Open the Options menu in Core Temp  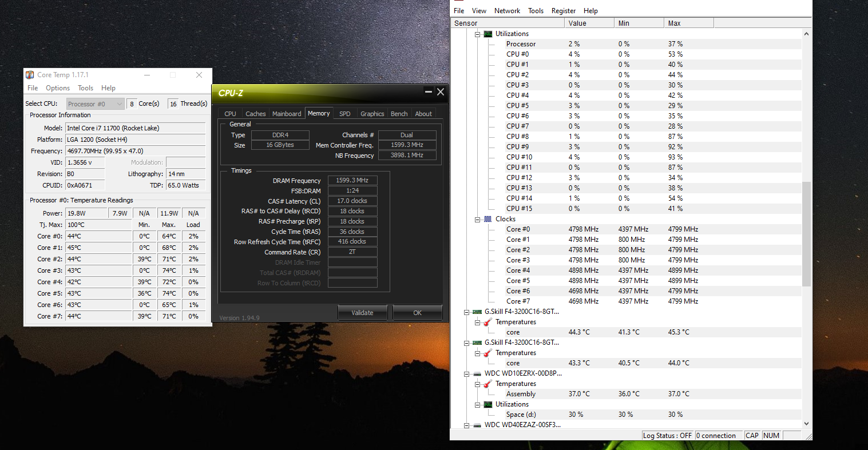point(58,88)
